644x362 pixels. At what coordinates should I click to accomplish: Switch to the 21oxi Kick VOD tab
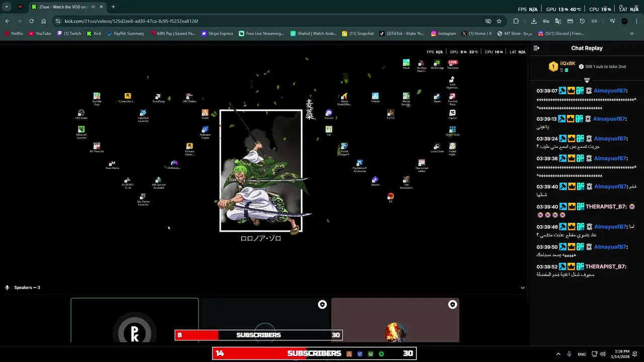(67, 7)
